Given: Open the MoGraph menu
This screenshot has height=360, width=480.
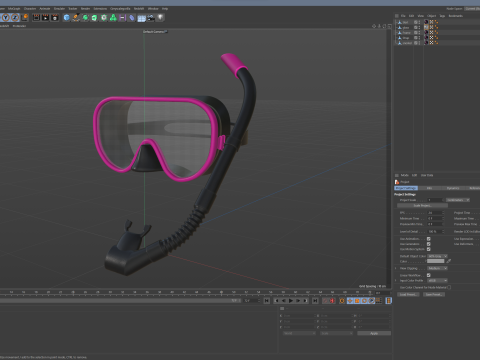Looking at the screenshot, I should coord(14,9).
